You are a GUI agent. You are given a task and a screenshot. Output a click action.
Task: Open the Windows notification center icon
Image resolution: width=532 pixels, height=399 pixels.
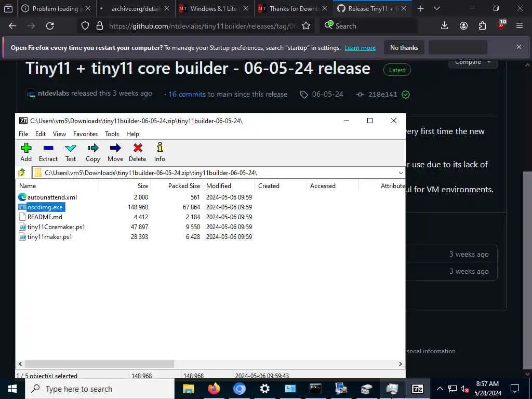(515, 389)
